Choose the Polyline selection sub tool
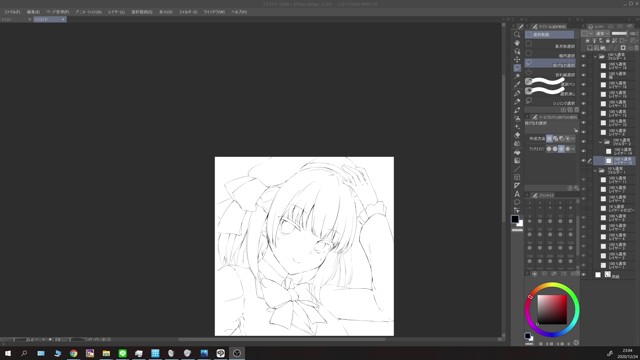The image size is (640, 360). click(x=550, y=73)
